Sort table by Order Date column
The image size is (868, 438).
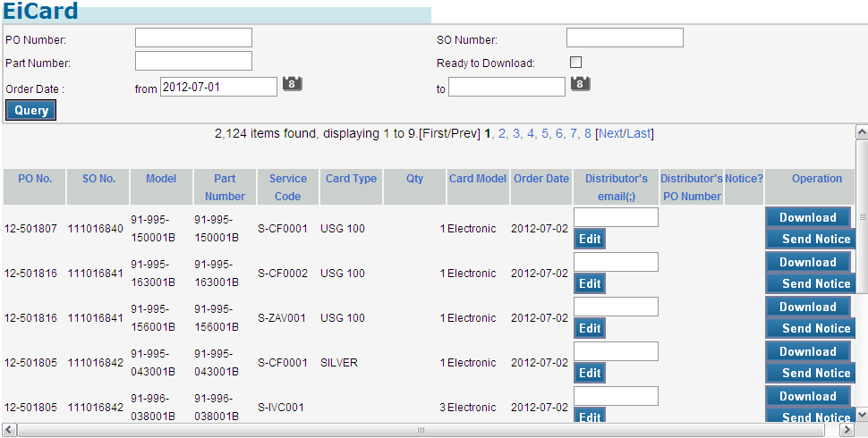tap(540, 179)
